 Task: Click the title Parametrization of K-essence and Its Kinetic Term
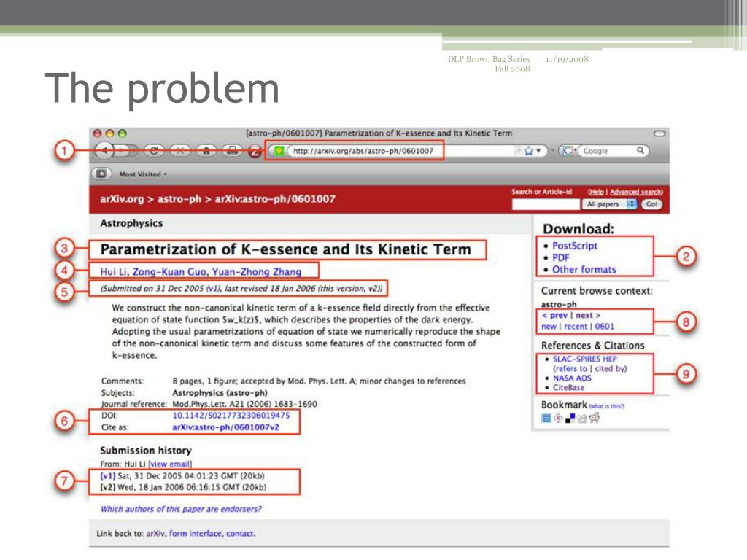tap(286, 249)
